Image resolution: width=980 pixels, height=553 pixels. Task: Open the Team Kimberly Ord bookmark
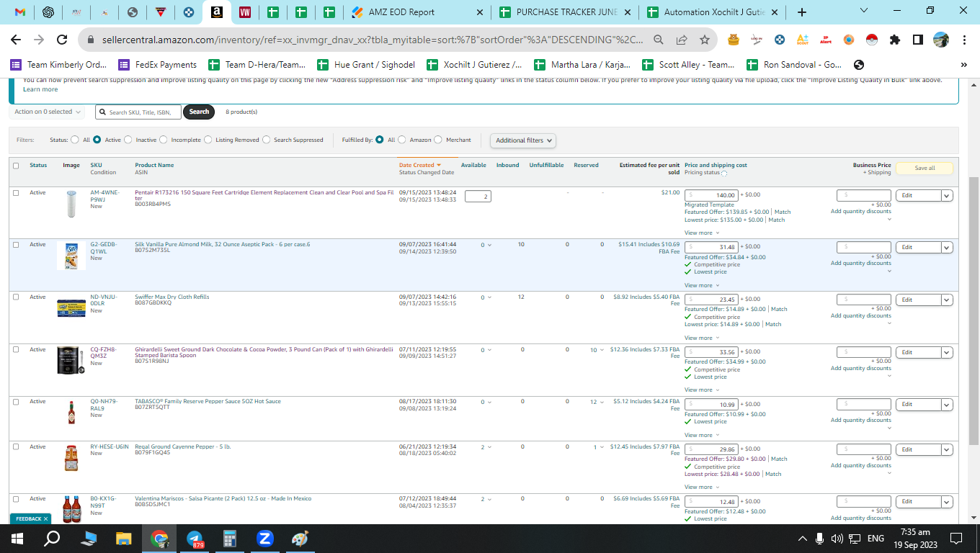pyautogui.click(x=57, y=65)
